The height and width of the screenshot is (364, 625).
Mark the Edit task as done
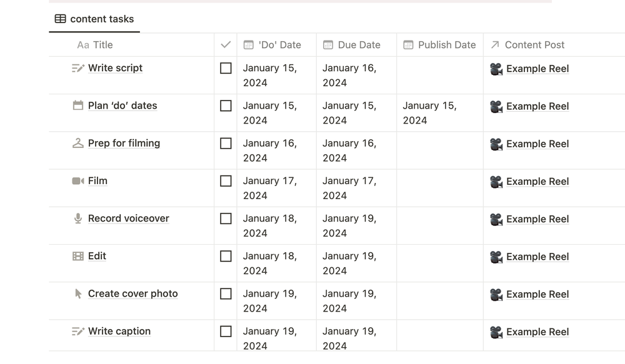point(226,256)
